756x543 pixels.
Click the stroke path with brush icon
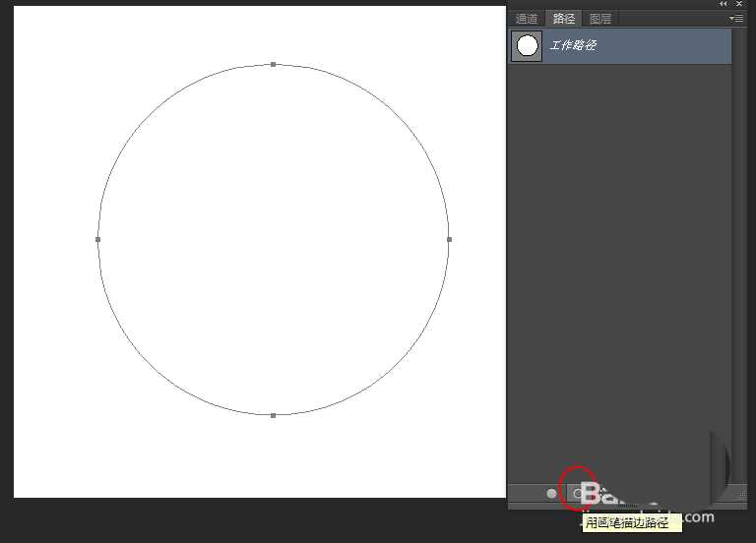click(x=577, y=493)
